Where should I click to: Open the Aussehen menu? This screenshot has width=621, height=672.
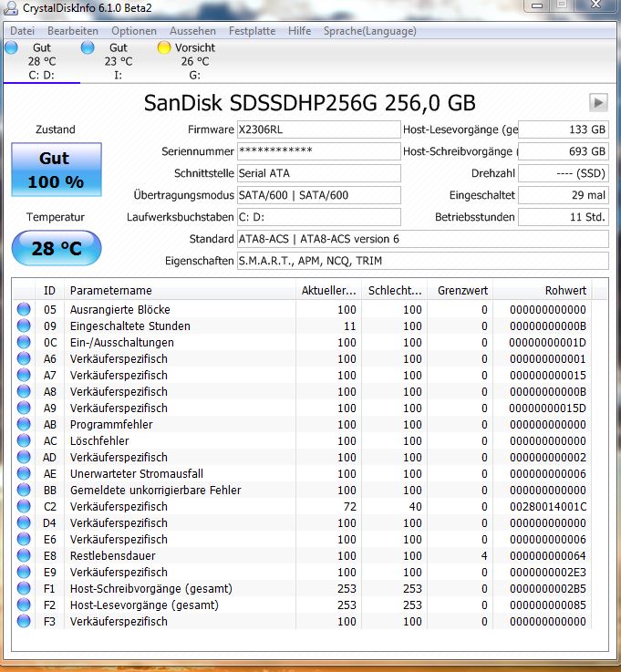click(192, 31)
